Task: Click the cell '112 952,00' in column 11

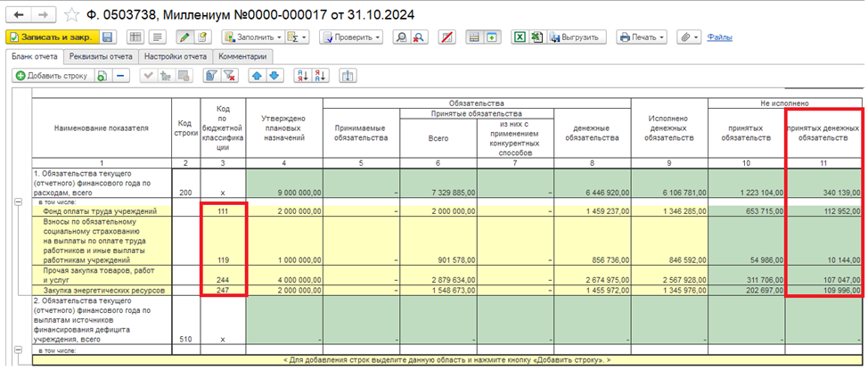Action: coord(824,211)
